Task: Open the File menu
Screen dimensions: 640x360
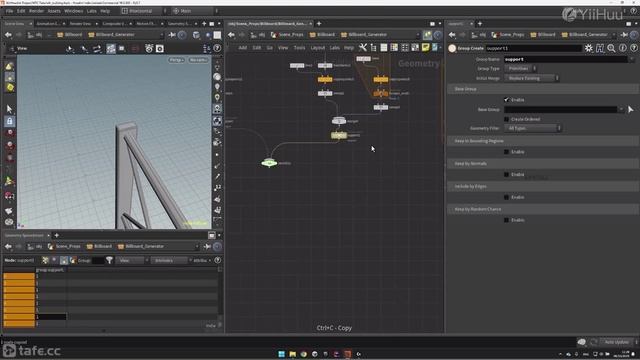Action: (9, 11)
